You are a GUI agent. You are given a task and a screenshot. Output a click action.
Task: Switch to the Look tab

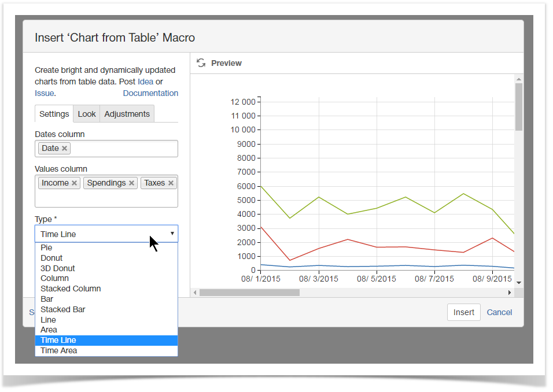(87, 114)
